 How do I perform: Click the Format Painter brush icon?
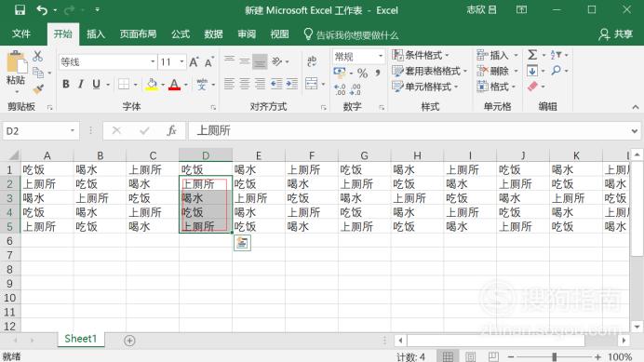tap(38, 88)
